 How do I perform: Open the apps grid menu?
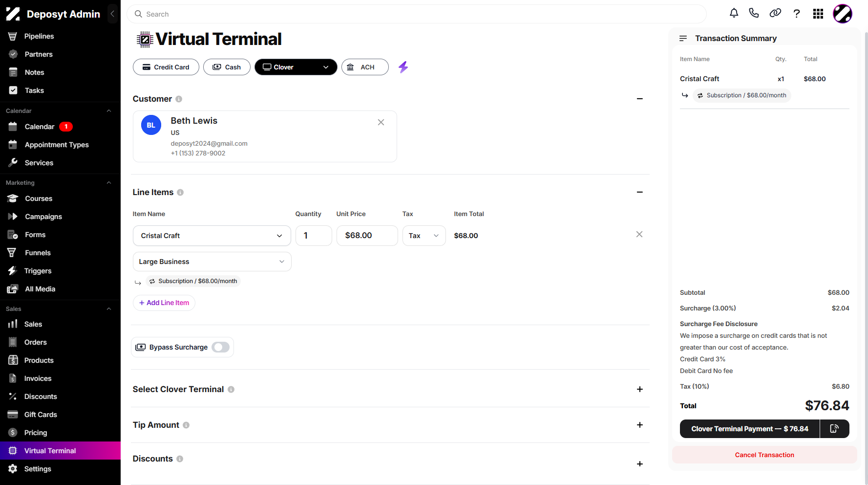point(818,14)
